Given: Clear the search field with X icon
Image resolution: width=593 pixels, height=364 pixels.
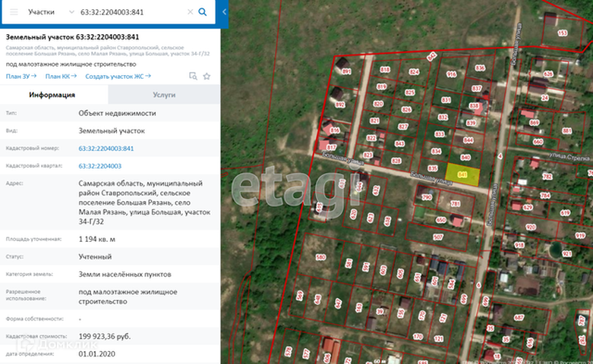Looking at the screenshot, I should [191, 12].
